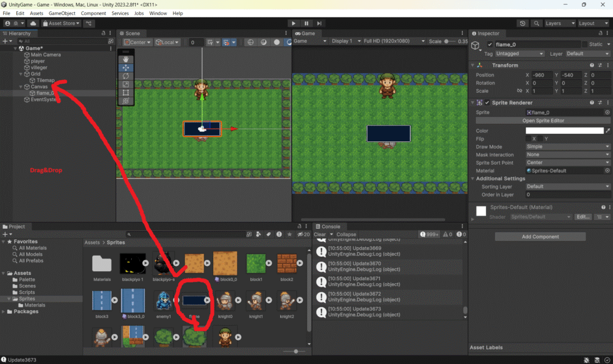This screenshot has width=613, height=364.
Task: Open the global Search magnifier icon
Action: point(536,23)
